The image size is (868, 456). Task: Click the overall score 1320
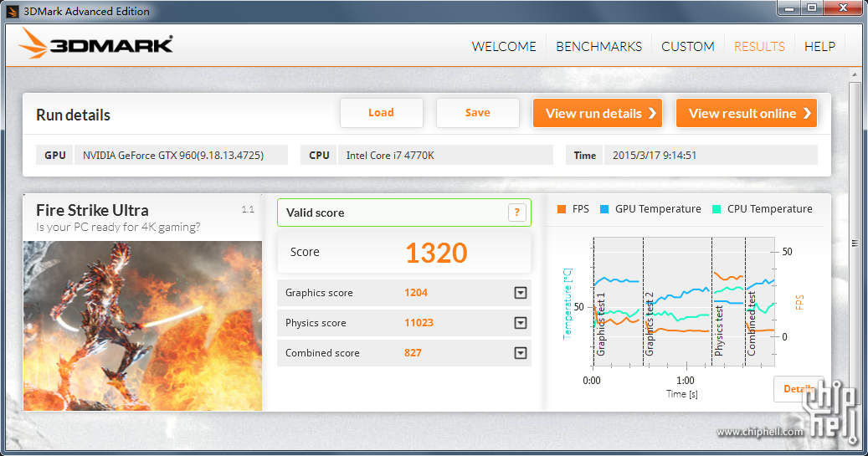(x=436, y=253)
